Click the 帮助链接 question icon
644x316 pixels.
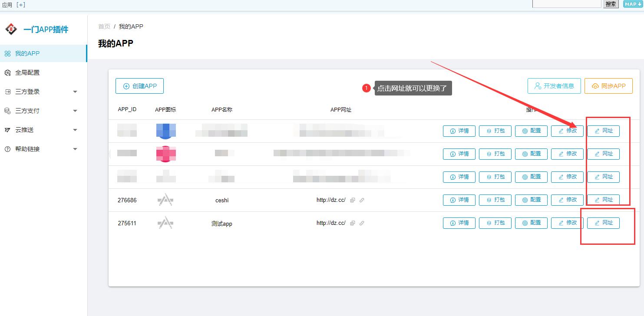pyautogui.click(x=7, y=149)
